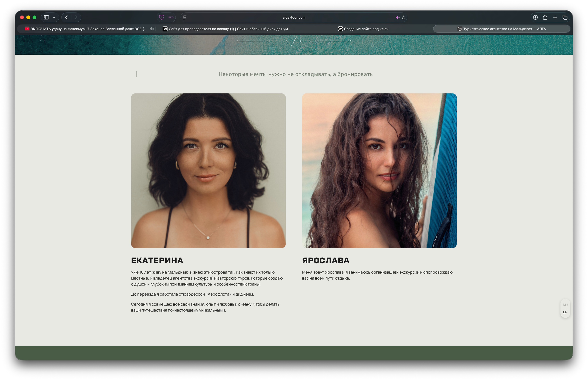
Task: Show the tab overview
Action: click(x=565, y=17)
